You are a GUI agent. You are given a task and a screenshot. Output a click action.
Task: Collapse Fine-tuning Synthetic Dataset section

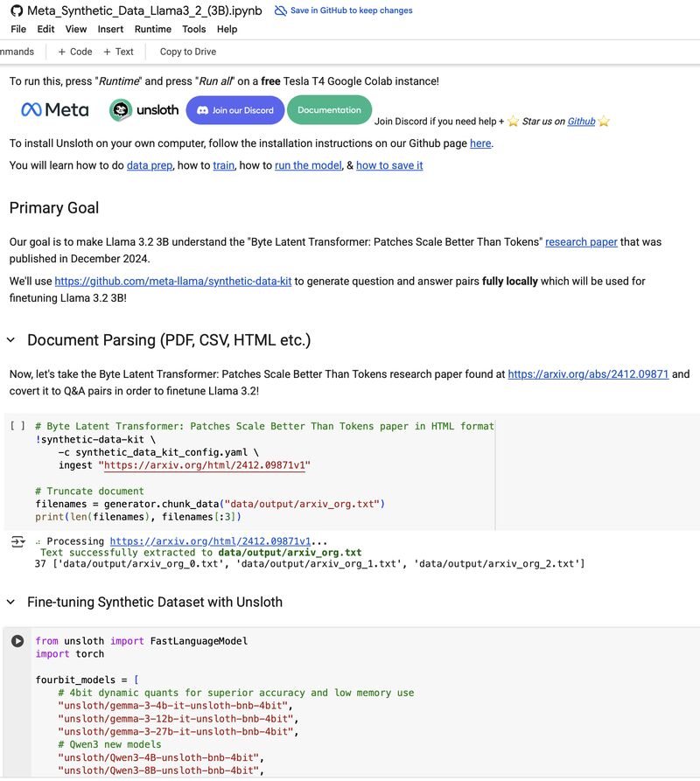[11, 603]
